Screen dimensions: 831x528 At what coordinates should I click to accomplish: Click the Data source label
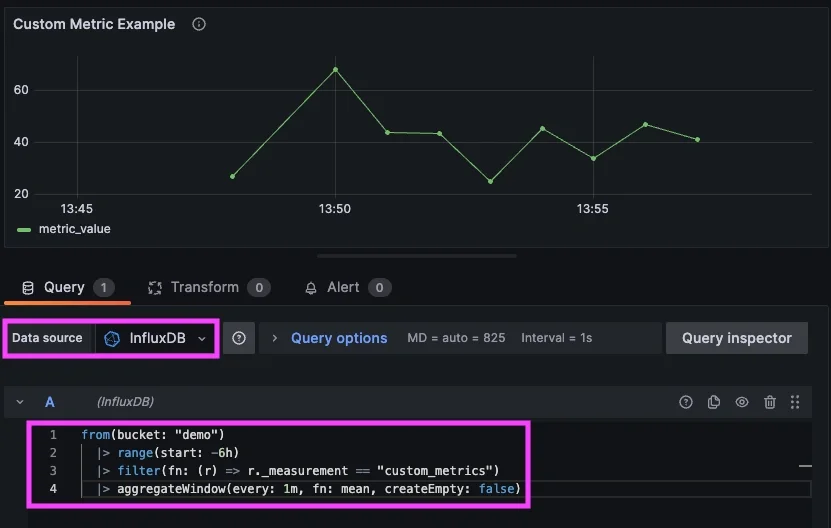(x=47, y=338)
